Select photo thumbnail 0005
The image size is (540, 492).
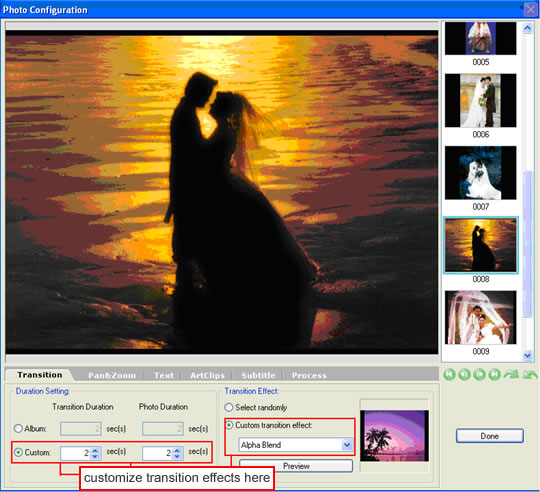[480, 38]
